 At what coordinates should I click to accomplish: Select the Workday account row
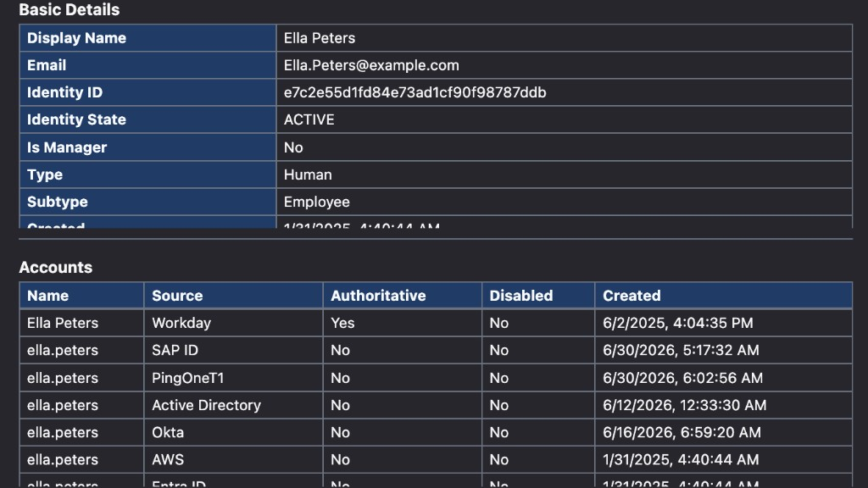436,323
